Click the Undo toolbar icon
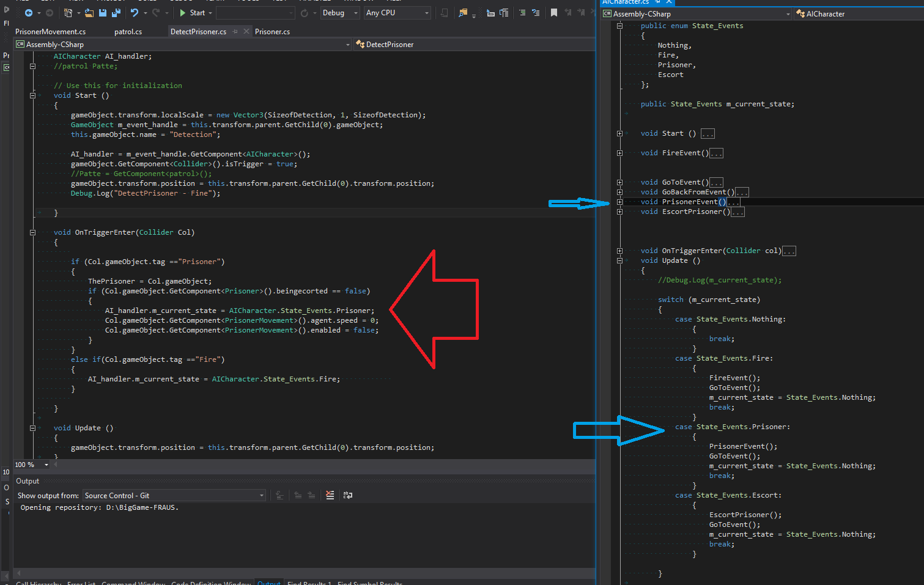This screenshot has width=924, height=585. 135,13
